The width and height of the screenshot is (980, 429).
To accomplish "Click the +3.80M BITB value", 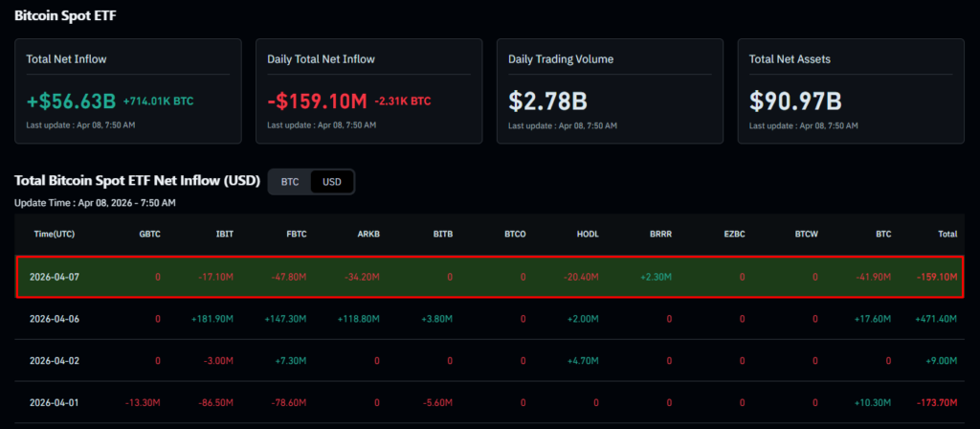I will point(436,319).
